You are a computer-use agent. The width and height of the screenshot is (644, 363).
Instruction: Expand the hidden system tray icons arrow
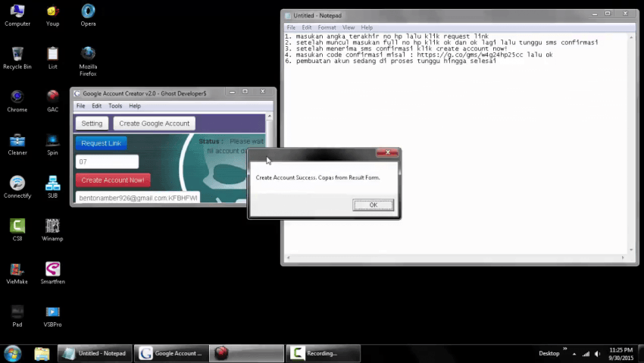click(x=575, y=354)
